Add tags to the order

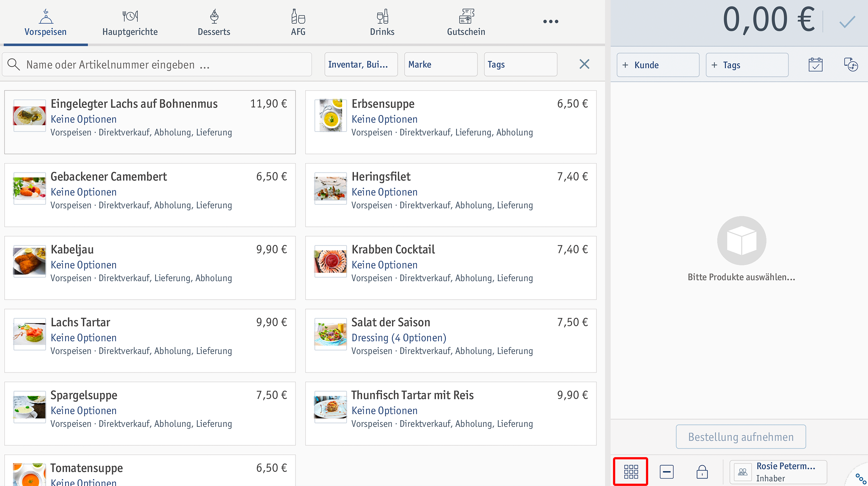pos(747,65)
